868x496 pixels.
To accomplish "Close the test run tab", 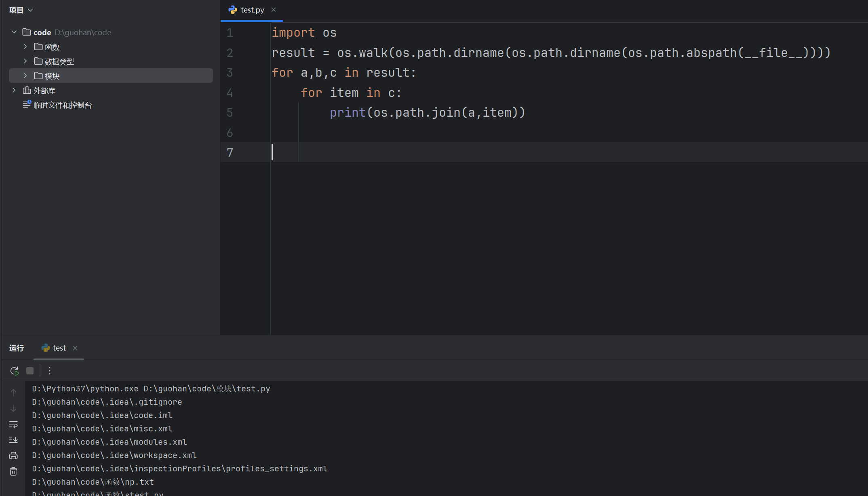I will click(x=75, y=348).
